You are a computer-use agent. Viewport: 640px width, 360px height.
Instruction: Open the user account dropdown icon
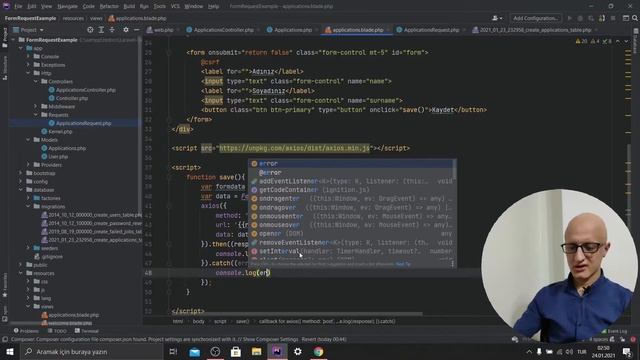(497, 18)
